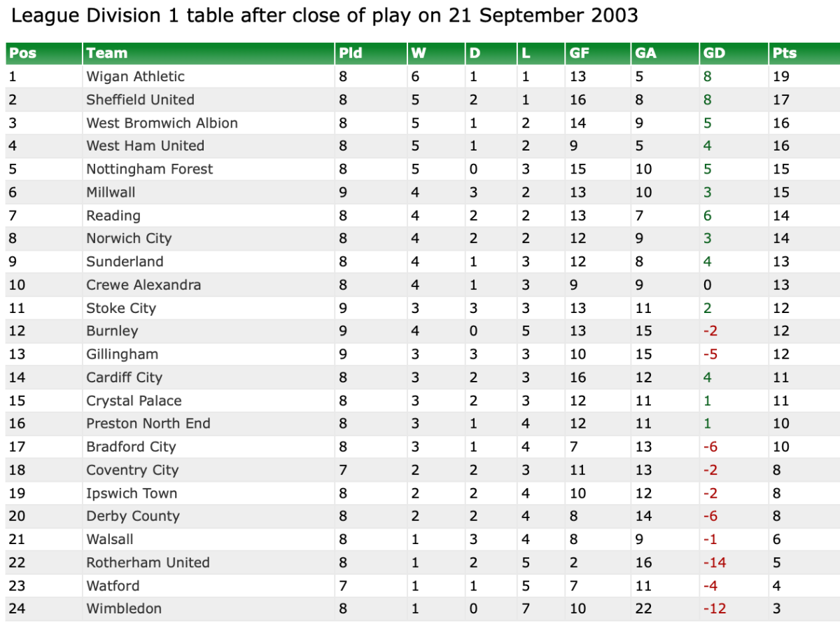Select West Bromwich Albion team name
Screen dimensions: 840x626
[162, 123]
